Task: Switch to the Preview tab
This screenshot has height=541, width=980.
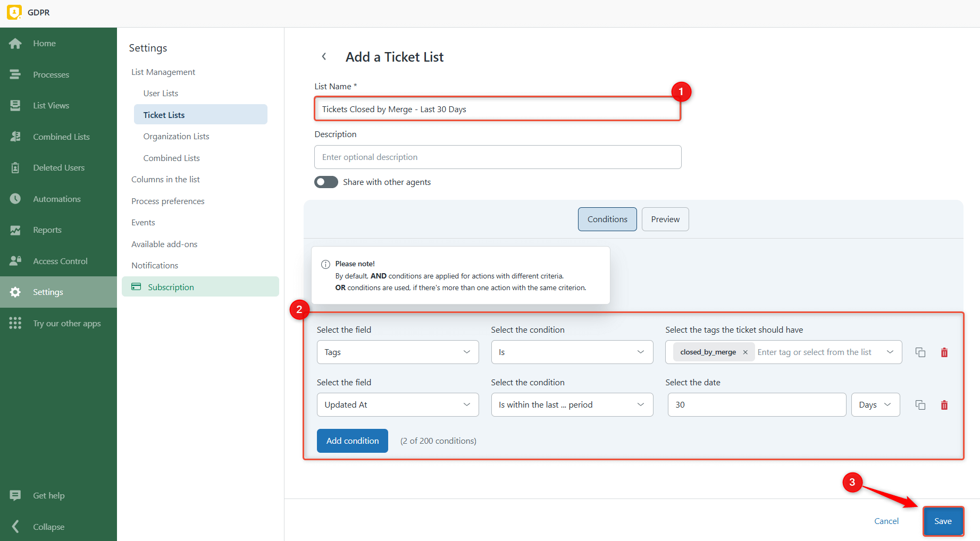Action: [x=665, y=219]
